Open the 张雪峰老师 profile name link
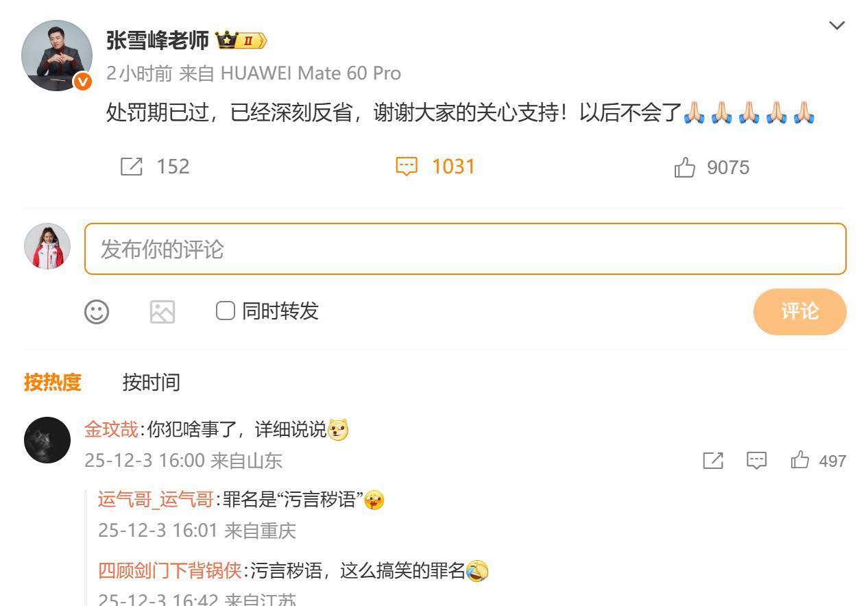The width and height of the screenshot is (868, 606). [157, 41]
